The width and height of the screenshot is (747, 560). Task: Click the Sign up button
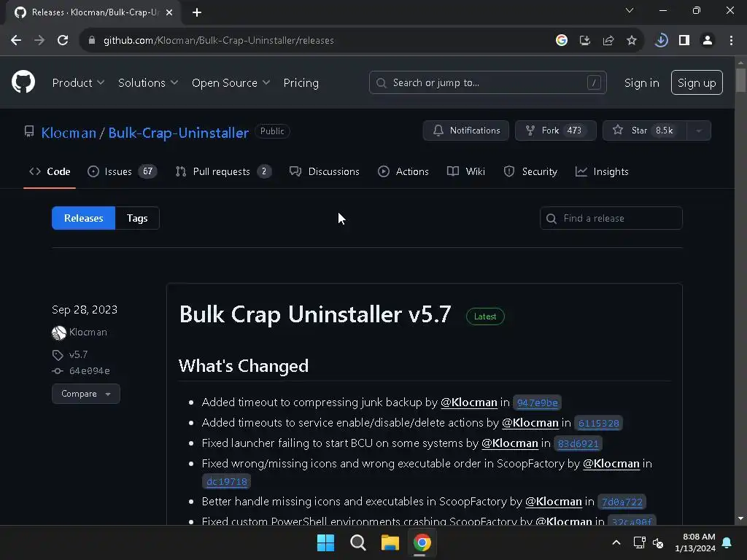[x=697, y=83]
